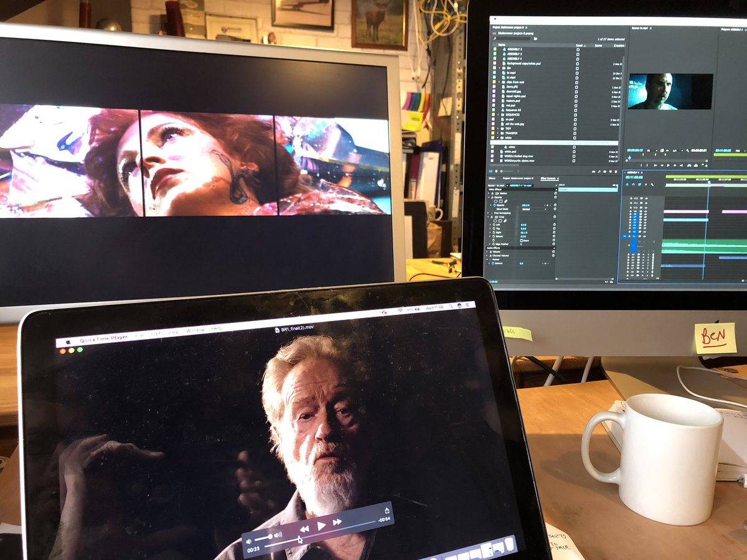Open the QuickTime Player menu
The height and width of the screenshot is (560, 747).
(x=103, y=339)
